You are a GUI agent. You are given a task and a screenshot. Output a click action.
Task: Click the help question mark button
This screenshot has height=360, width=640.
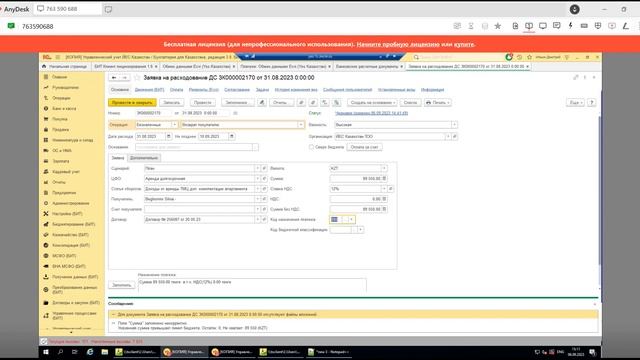click(592, 103)
